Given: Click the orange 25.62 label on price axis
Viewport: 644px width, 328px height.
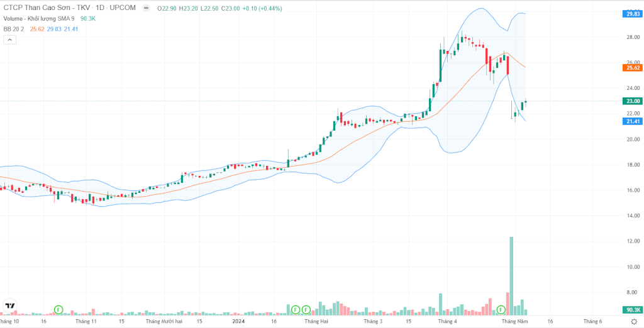Looking at the screenshot, I should point(633,68).
